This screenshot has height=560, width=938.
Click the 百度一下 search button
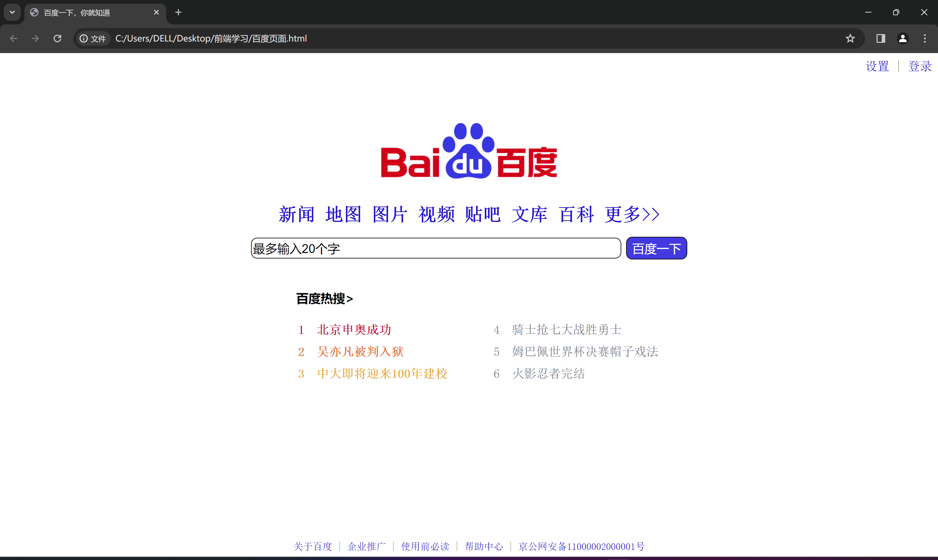point(656,248)
